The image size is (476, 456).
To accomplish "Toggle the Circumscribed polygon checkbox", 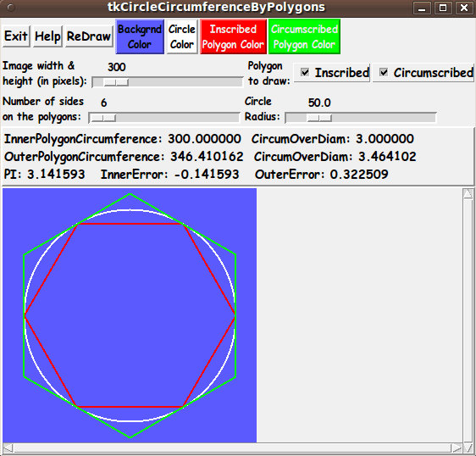I will point(384,72).
